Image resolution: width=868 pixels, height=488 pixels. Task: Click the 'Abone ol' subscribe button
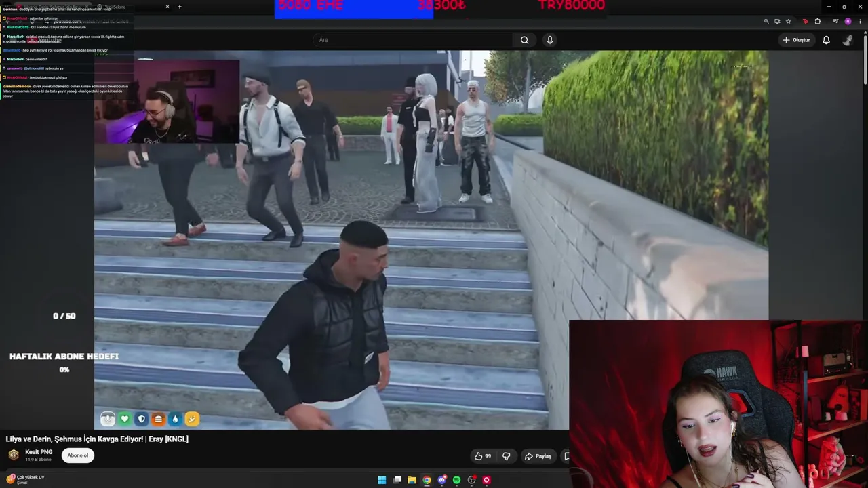78,455
